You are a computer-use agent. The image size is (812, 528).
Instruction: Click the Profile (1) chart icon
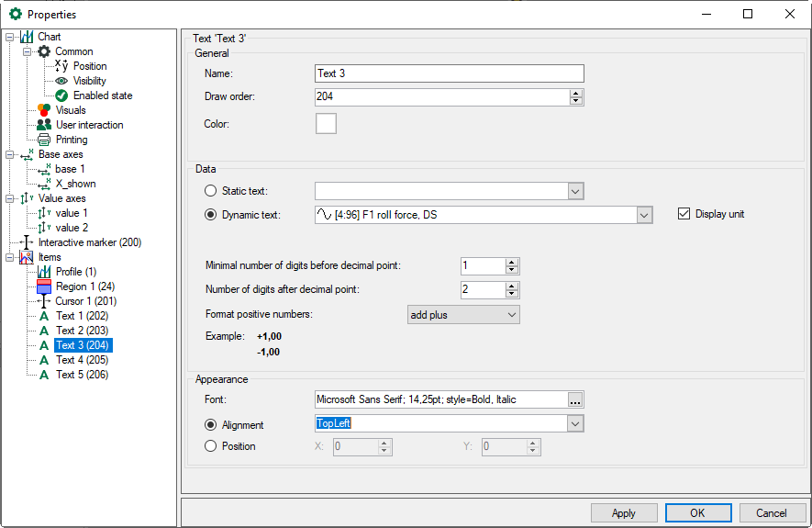(x=44, y=272)
